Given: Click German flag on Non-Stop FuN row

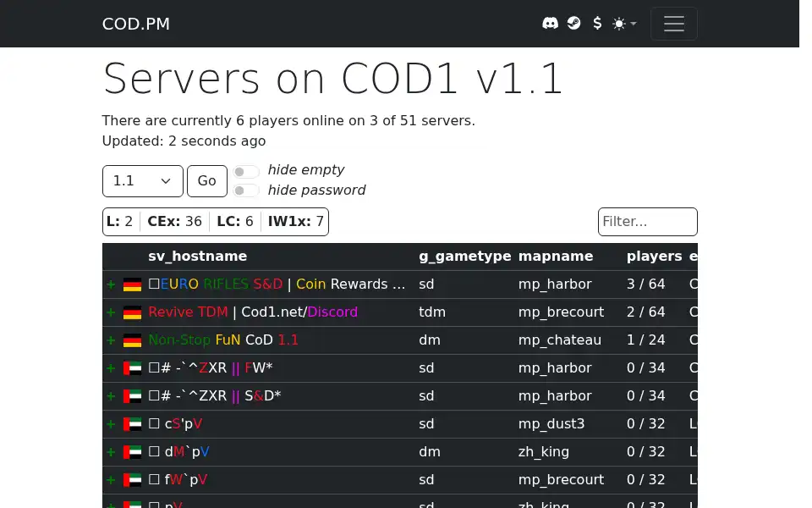Looking at the screenshot, I should pyautogui.click(x=132, y=340).
